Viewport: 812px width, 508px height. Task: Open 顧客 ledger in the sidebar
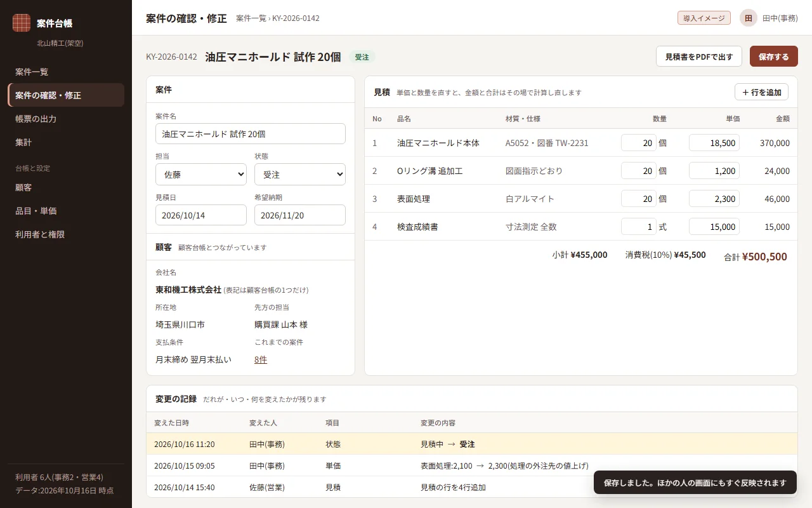click(66, 187)
